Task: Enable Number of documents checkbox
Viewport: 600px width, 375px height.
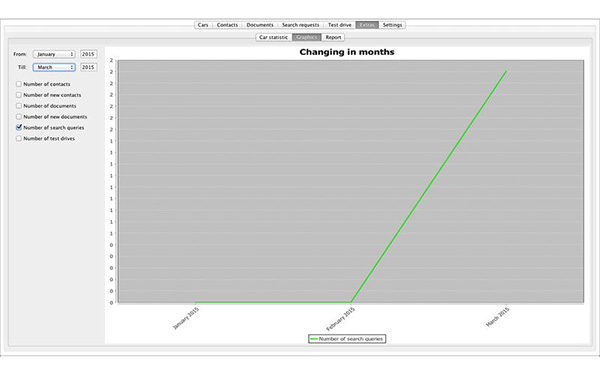Action: (x=19, y=106)
